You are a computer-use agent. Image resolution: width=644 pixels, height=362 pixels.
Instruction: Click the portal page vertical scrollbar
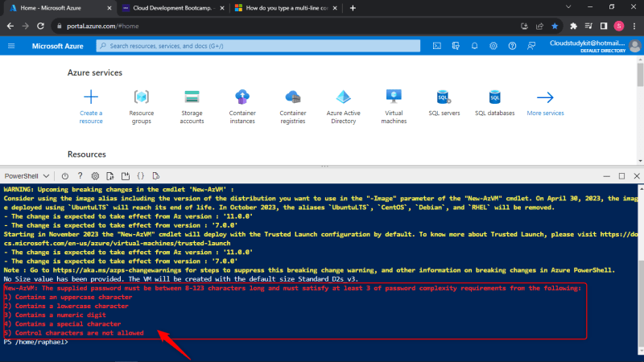coord(640,75)
